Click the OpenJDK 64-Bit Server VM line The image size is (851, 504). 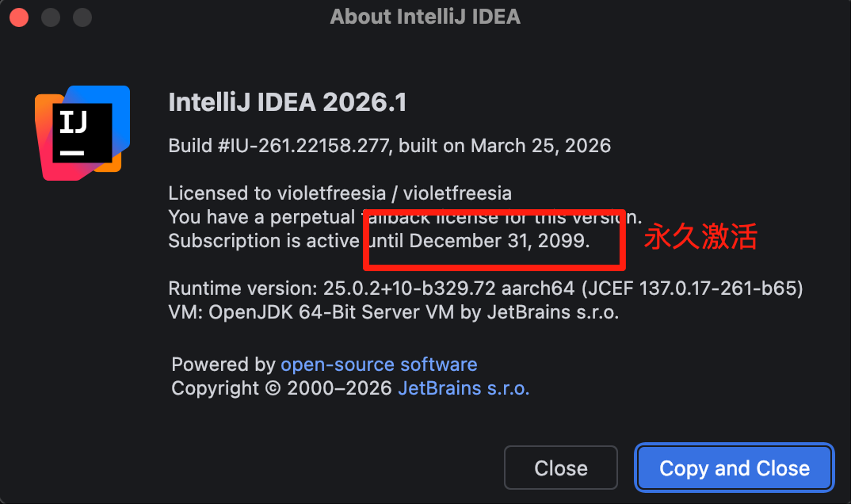point(393,312)
